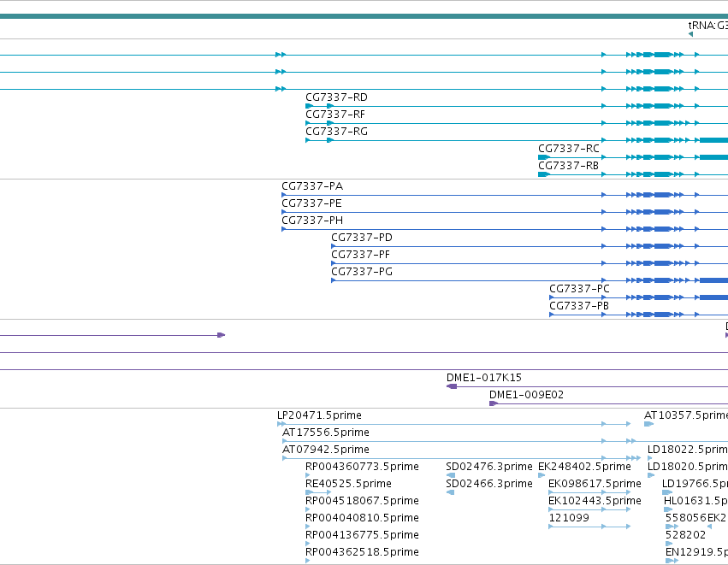Select the CG7337-RC transcript label

pos(568,149)
